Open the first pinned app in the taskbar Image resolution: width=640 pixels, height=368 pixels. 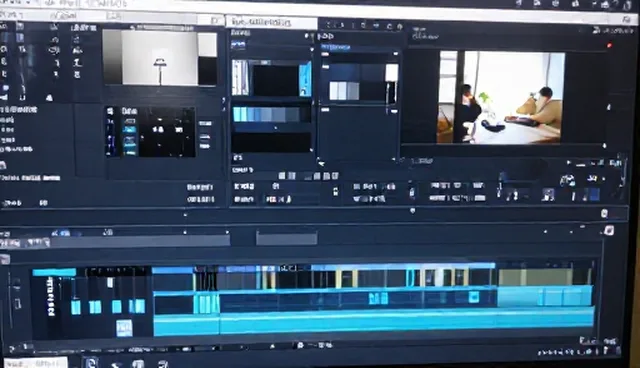(90, 363)
